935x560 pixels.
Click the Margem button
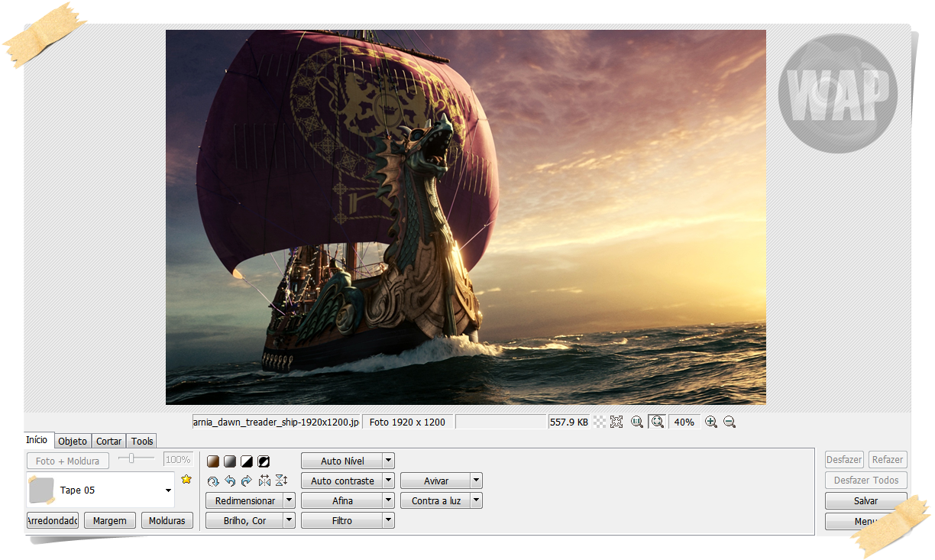click(x=110, y=520)
